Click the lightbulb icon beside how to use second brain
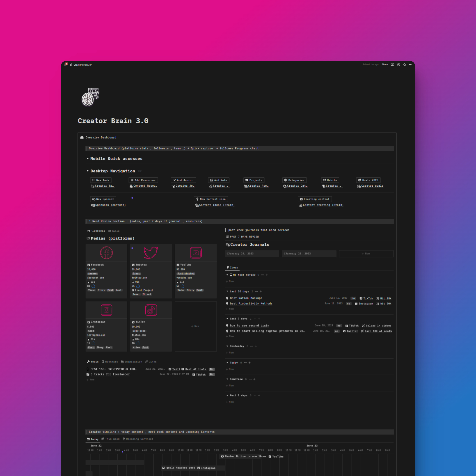The height and width of the screenshot is (476, 476). pyautogui.click(x=227, y=326)
